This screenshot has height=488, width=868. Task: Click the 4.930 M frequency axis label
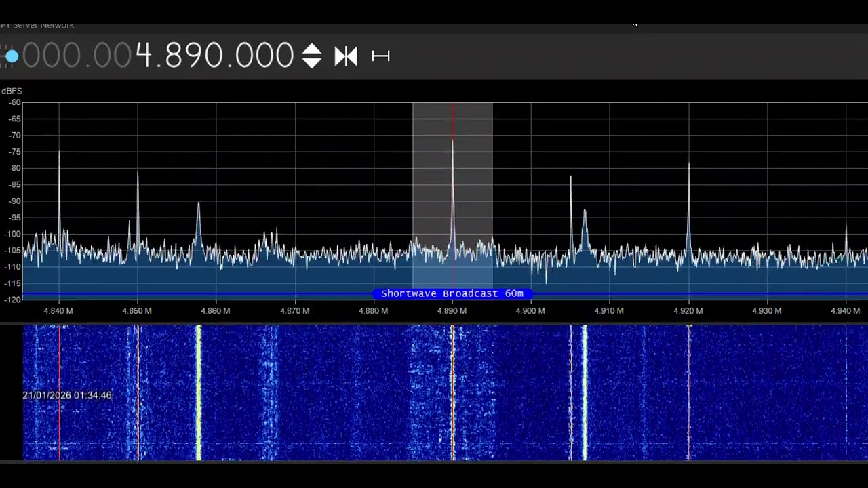766,311
